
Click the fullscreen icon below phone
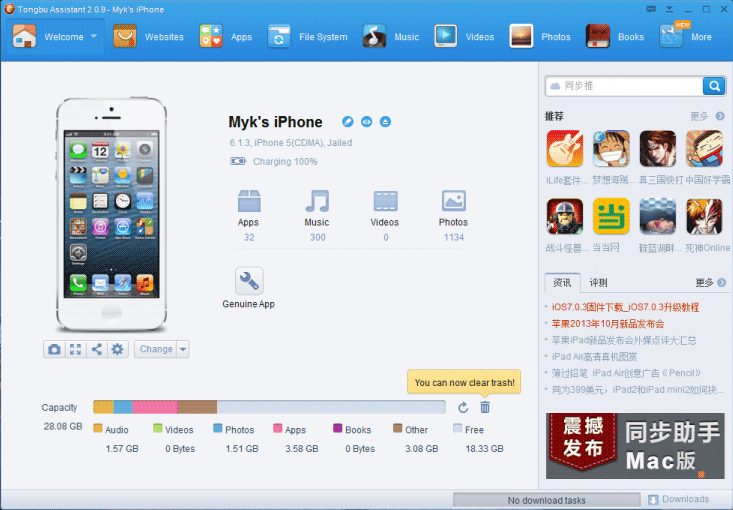[x=75, y=349]
